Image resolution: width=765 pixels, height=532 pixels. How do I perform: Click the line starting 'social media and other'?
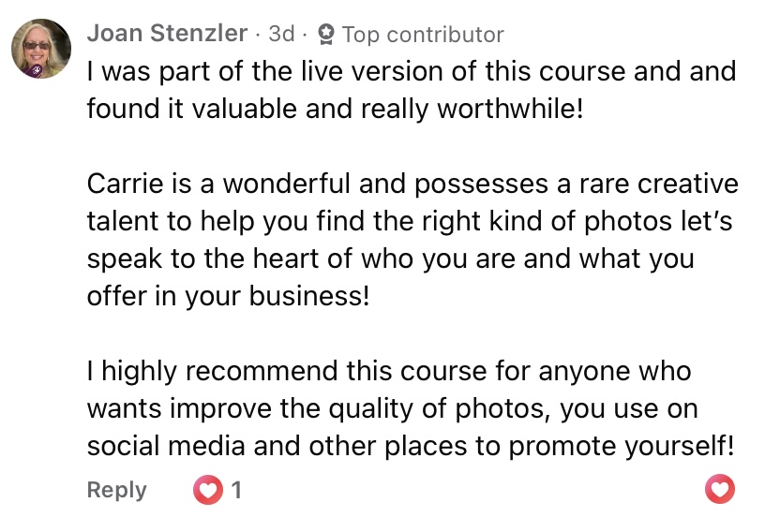pos(410,446)
